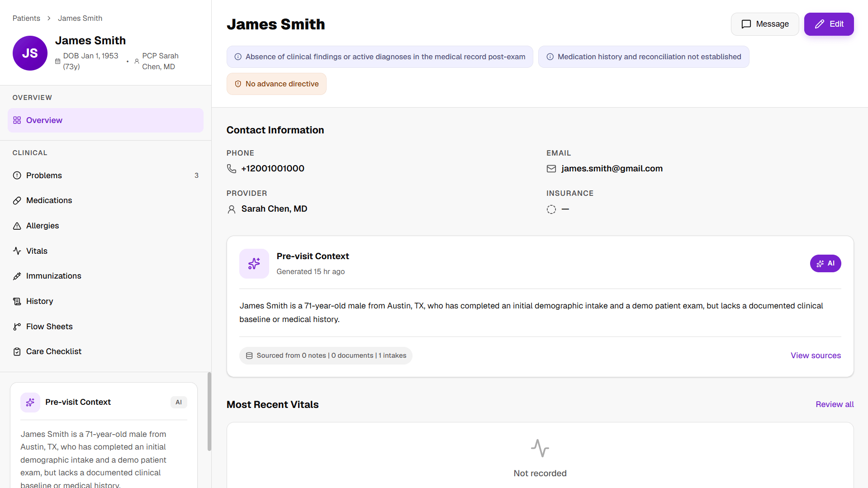Click the provider person icon
This screenshot has width=868, height=488.
(232, 209)
